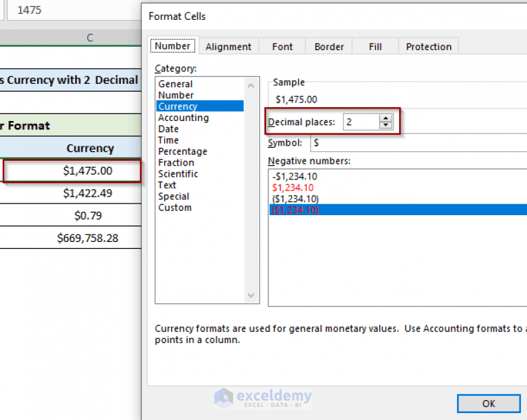
Task: Select Number in the Category list
Action: (200, 95)
